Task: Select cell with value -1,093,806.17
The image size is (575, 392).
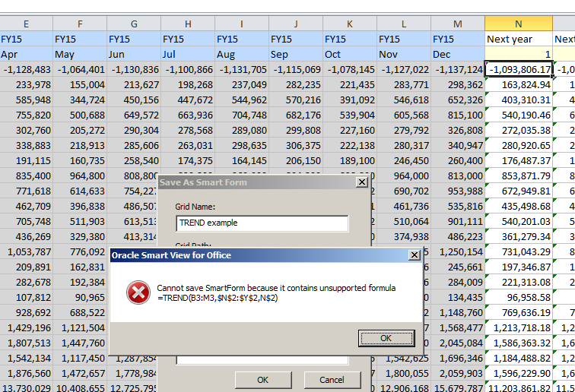Action: [519, 69]
